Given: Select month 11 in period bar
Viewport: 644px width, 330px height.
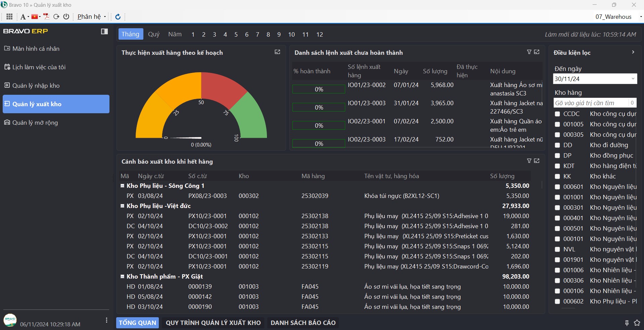Looking at the screenshot, I should point(305,35).
